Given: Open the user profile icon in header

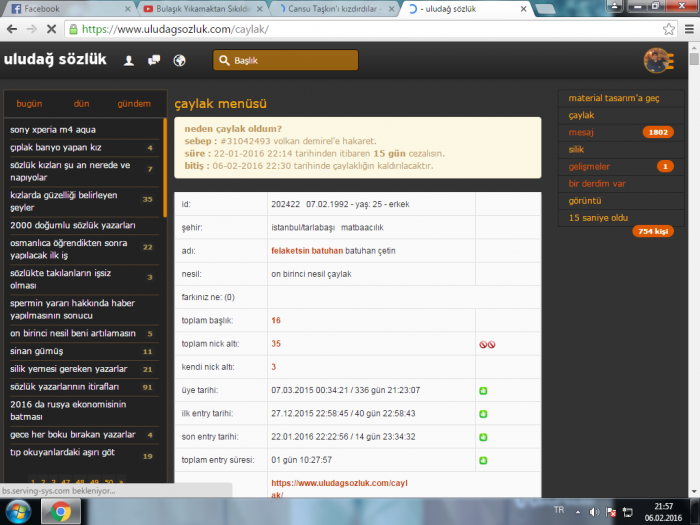Looking at the screenshot, I should coord(129,60).
